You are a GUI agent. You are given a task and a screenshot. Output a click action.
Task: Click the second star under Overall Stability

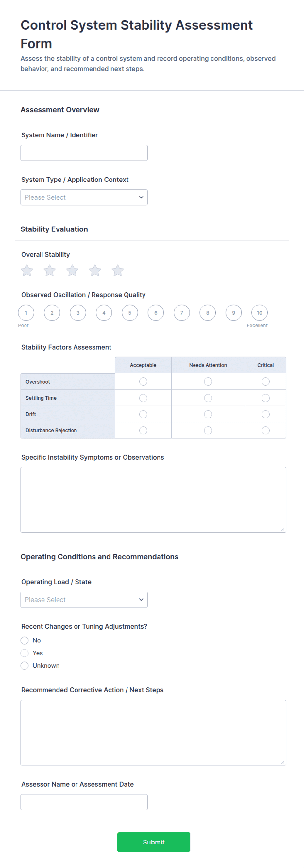coord(50,270)
